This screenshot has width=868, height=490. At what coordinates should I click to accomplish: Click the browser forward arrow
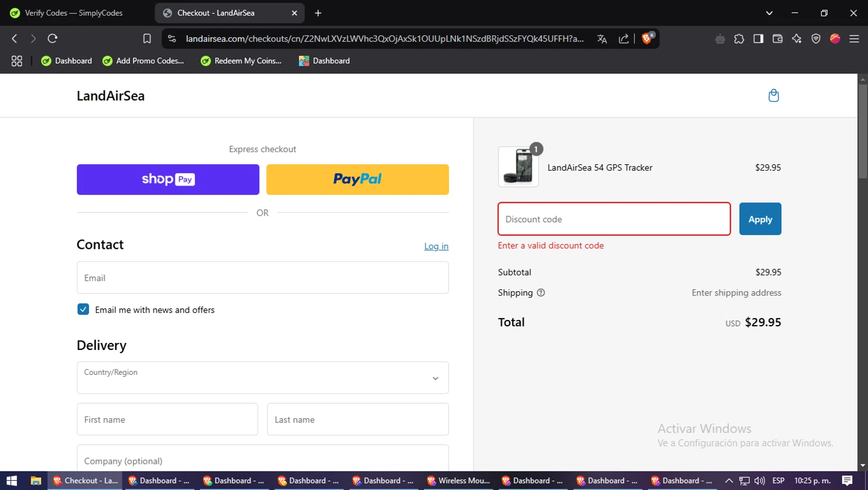click(33, 39)
